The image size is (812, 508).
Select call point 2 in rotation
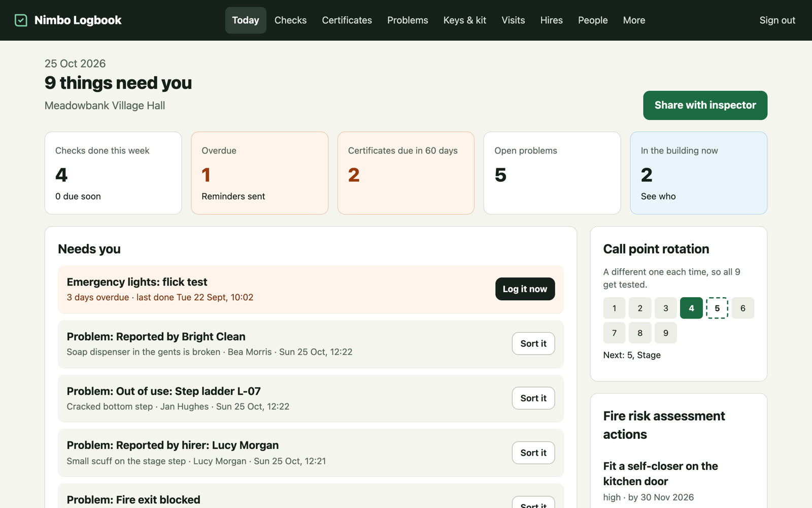pos(640,308)
